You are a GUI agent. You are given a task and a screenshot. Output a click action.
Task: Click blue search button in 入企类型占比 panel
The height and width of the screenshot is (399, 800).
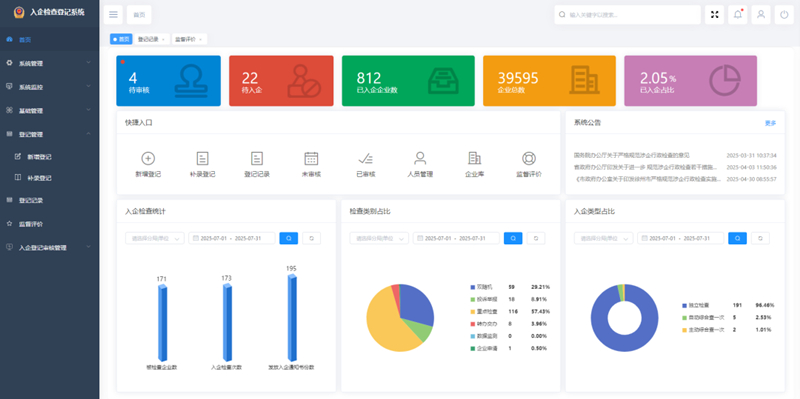[x=737, y=238]
